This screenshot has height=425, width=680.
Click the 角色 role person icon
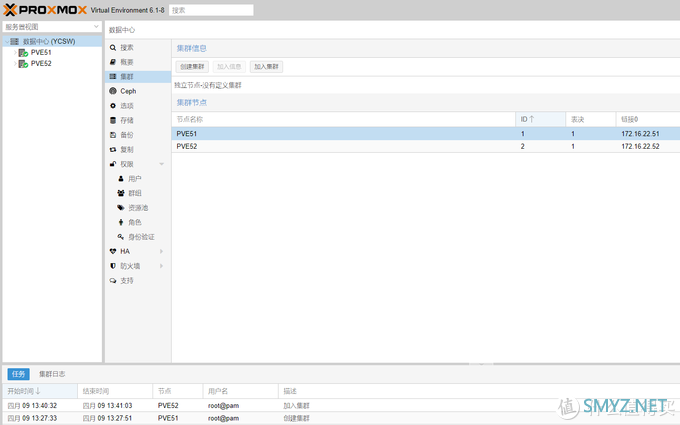tap(121, 222)
